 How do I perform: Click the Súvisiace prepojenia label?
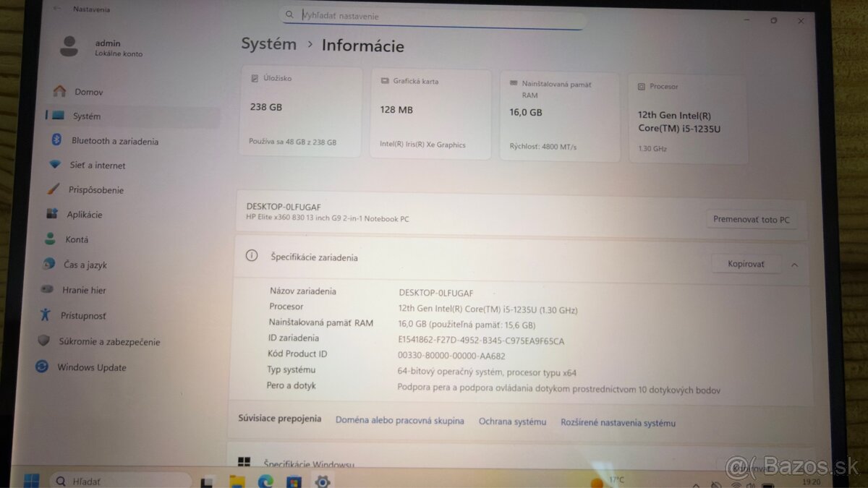coord(279,419)
